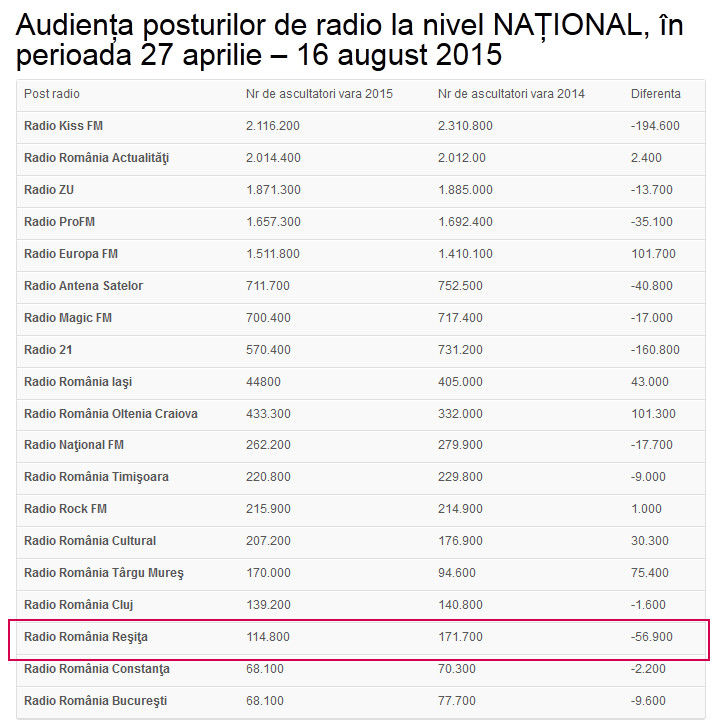Click the page title about audiența posturilor

(x=350, y=40)
